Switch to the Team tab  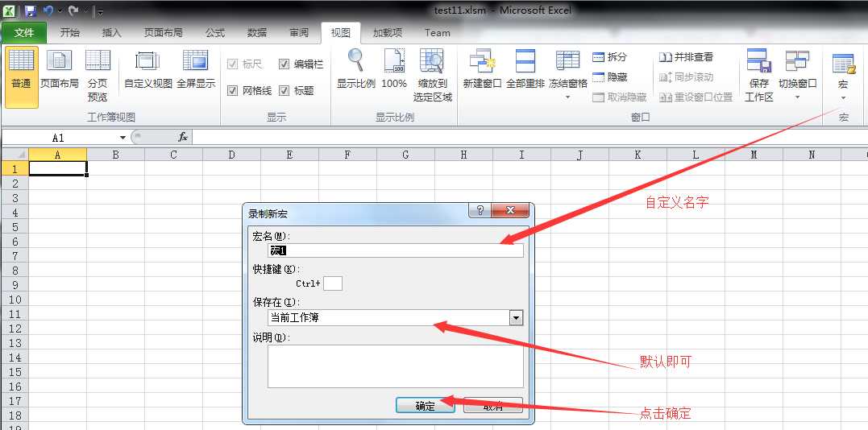click(x=438, y=33)
